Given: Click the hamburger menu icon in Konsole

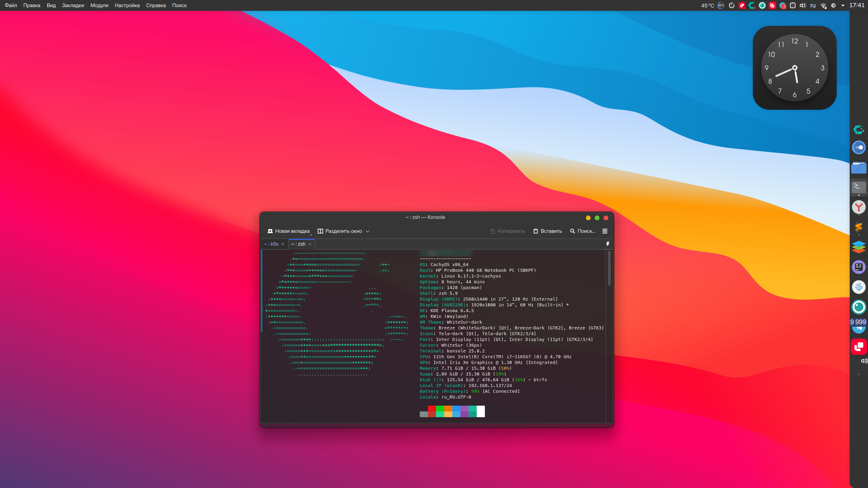Looking at the screenshot, I should (x=605, y=231).
